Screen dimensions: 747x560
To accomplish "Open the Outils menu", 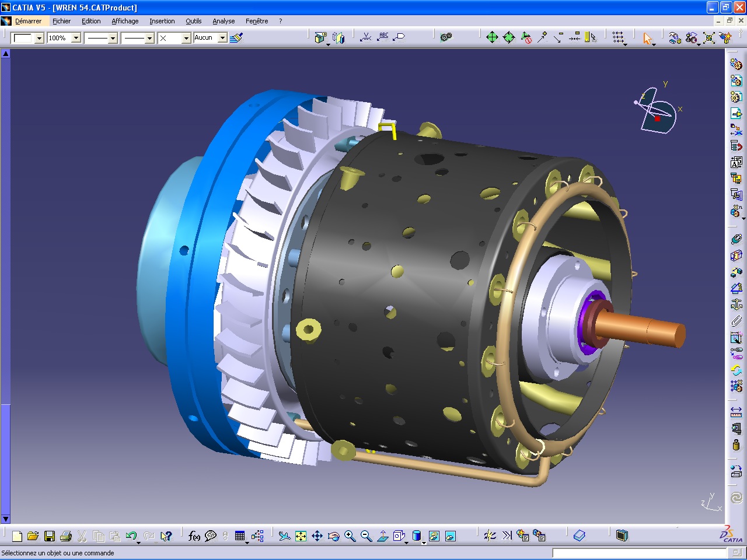I will pyautogui.click(x=193, y=21).
